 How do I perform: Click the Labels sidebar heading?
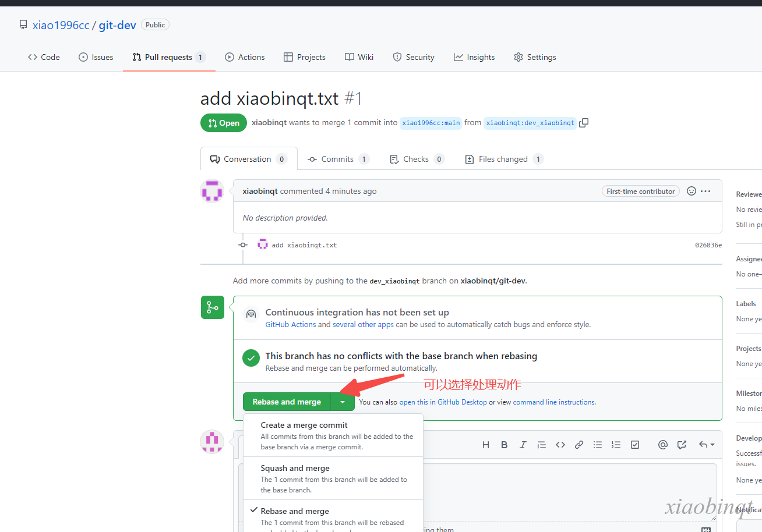click(x=746, y=303)
